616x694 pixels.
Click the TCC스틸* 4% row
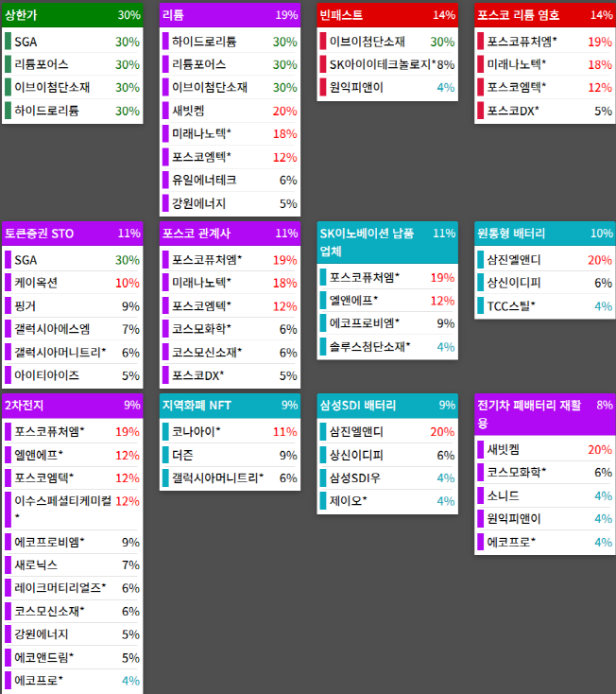[x=545, y=305]
